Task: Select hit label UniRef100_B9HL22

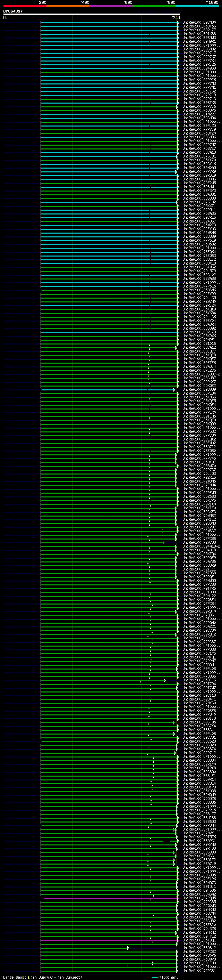Action: (x=199, y=596)
